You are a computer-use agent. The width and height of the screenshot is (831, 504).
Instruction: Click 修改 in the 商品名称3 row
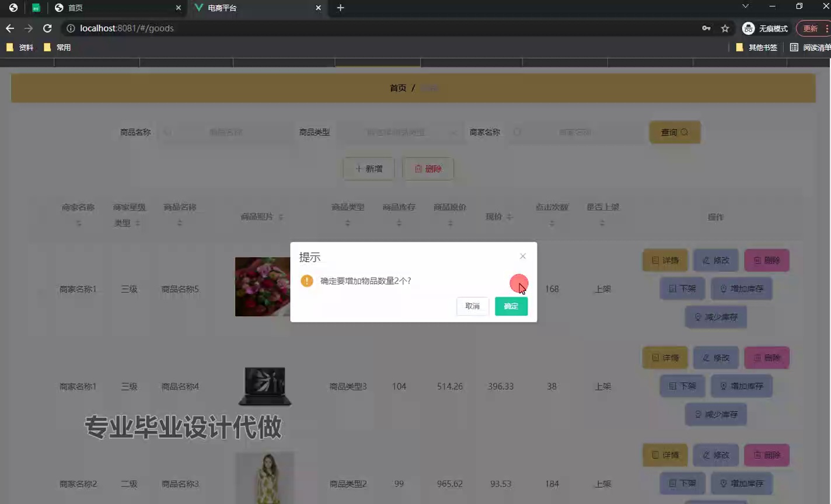pos(716,455)
